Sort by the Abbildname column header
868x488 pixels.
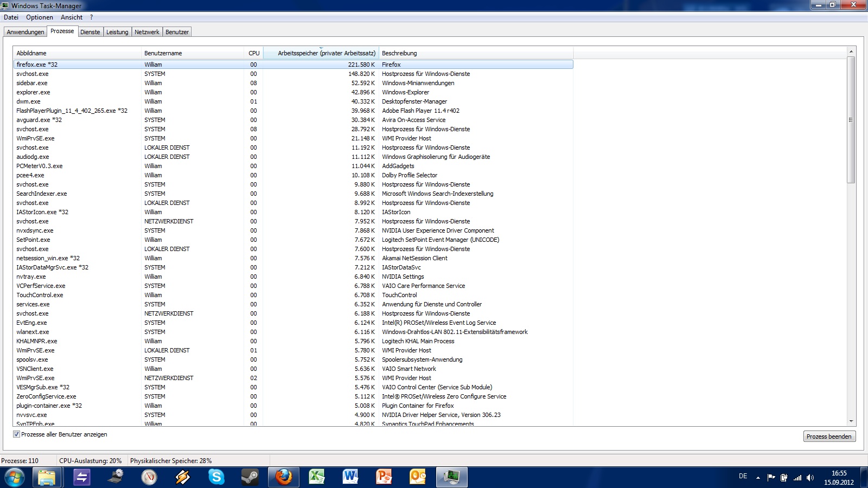(x=77, y=53)
